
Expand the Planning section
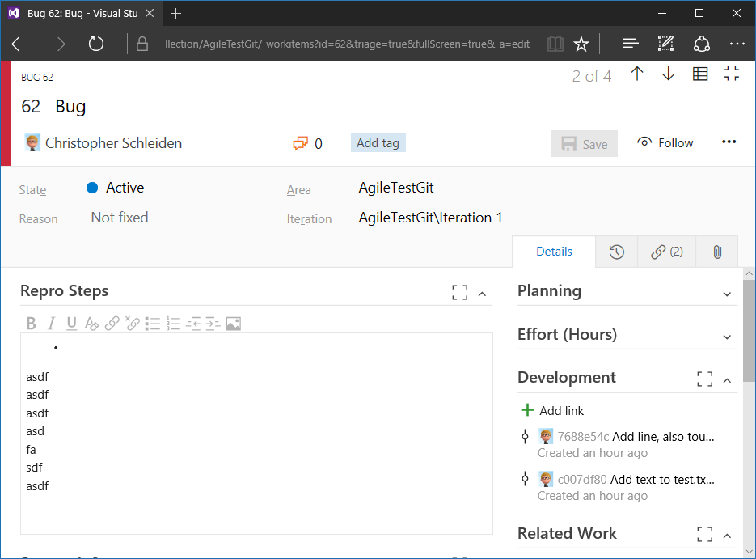727,294
